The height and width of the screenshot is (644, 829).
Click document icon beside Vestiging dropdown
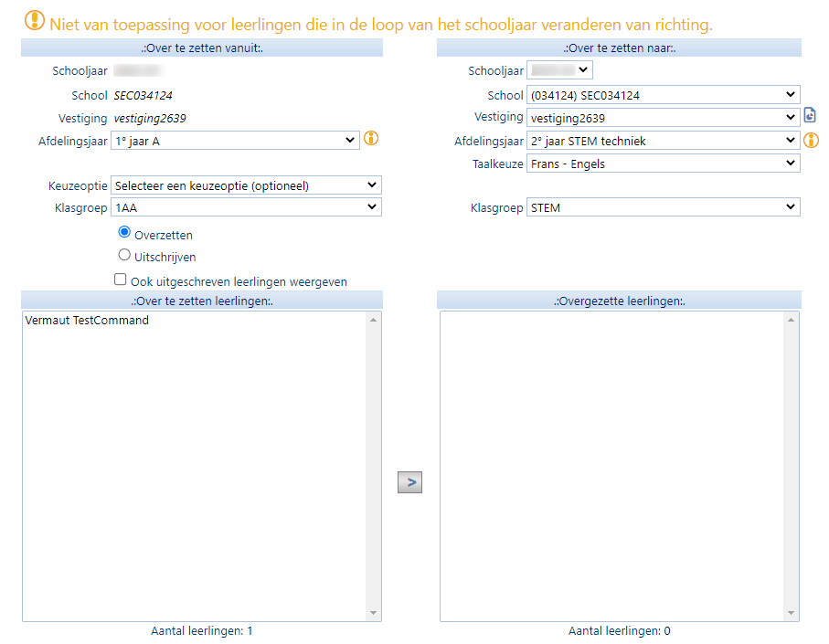point(810,116)
